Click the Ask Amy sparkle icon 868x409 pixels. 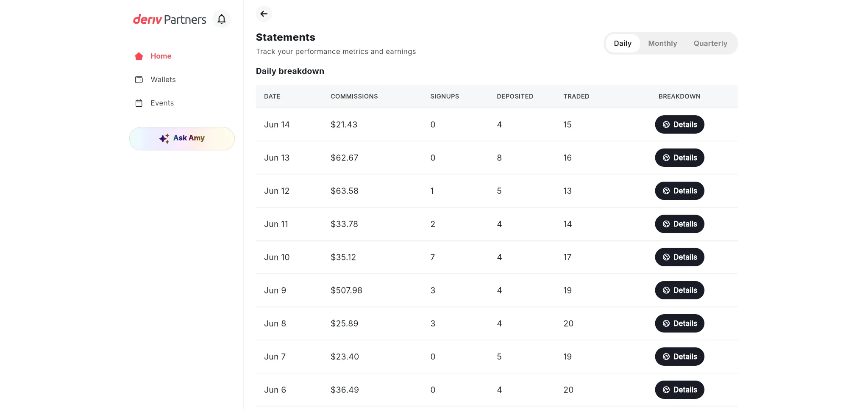coord(164,138)
